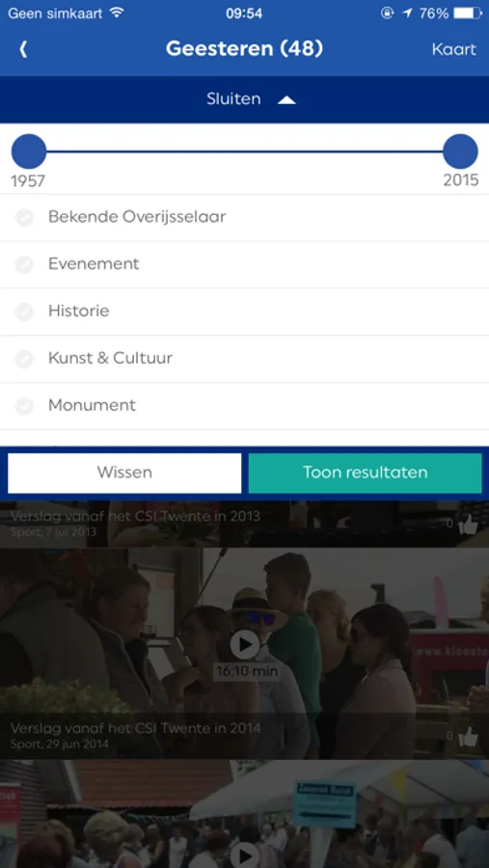Viewport: 489px width, 868px height.
Task: Check the Bekende Overijsselaar filter
Action: pyautogui.click(x=24, y=218)
